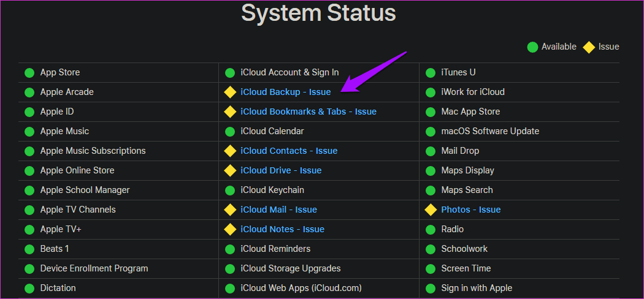
Task: Click yellow diamond icon beside iCloud Mail
Action: 230,210
